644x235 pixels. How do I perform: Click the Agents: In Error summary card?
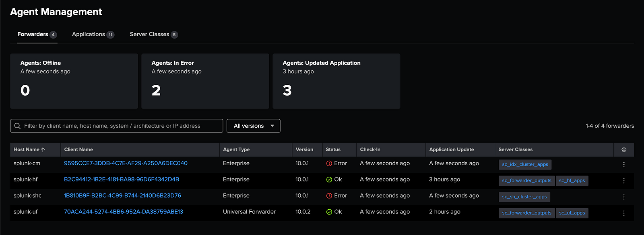pyautogui.click(x=205, y=81)
